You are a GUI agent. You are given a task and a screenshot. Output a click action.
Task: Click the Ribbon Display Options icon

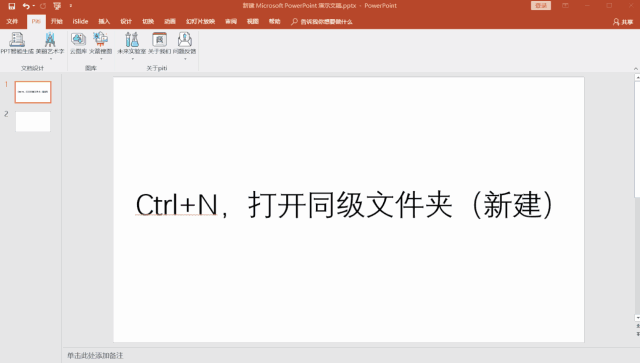click(x=565, y=6)
